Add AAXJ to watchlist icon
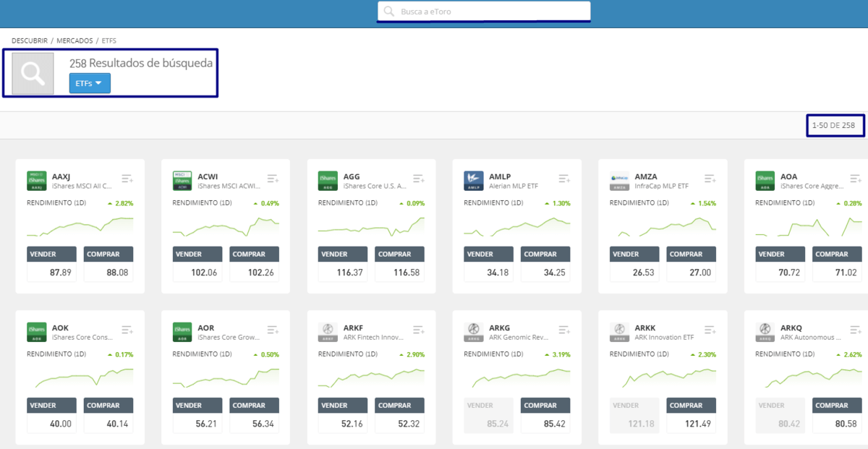The image size is (868, 449). point(127,179)
